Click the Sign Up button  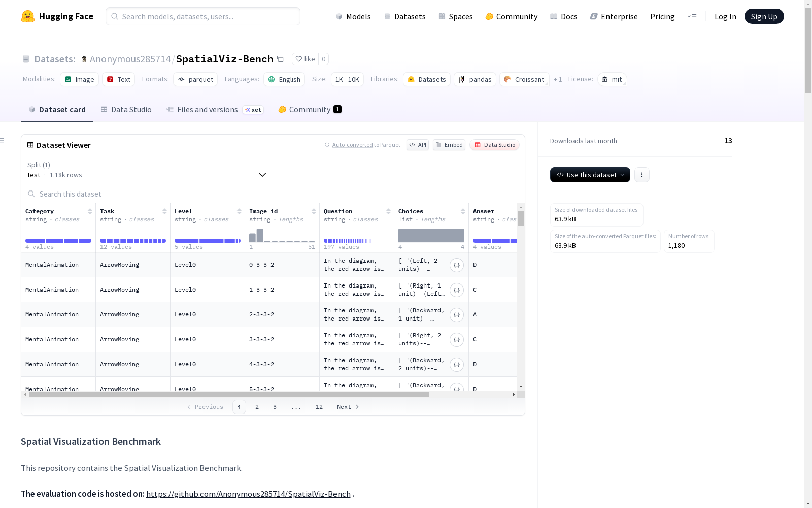tap(764, 16)
